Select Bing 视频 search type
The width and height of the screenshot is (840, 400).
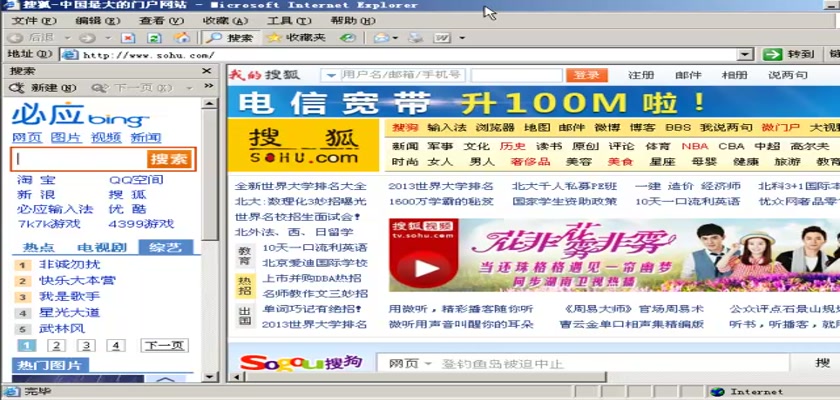[106, 138]
